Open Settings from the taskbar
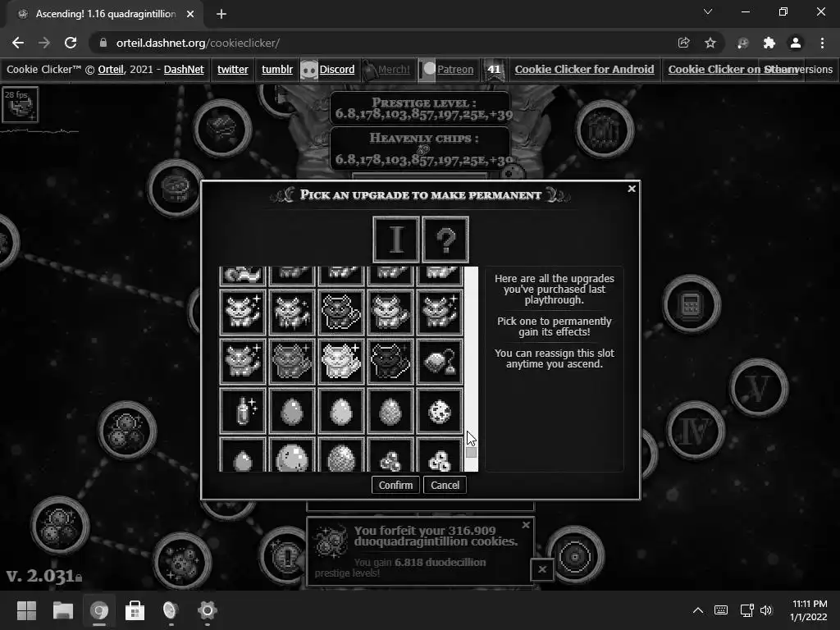This screenshot has height=630, width=840. tap(207, 610)
